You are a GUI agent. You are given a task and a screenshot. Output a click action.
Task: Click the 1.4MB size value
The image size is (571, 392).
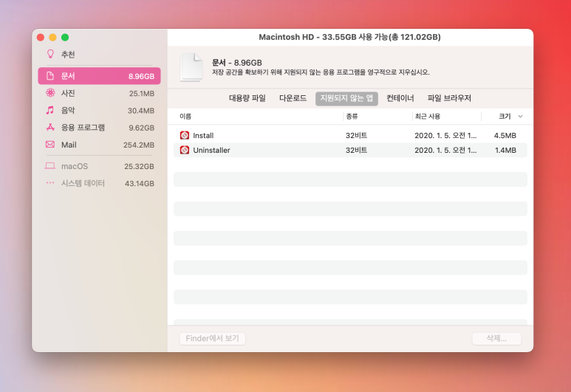(505, 151)
